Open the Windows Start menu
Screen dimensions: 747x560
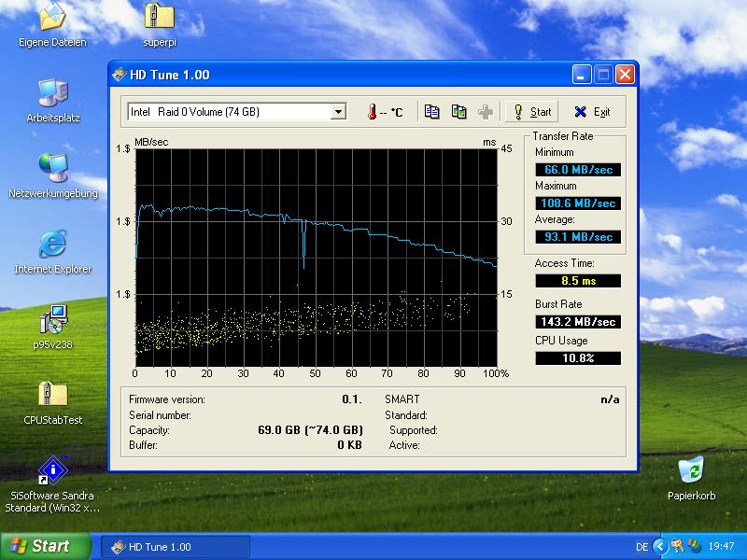[45, 546]
